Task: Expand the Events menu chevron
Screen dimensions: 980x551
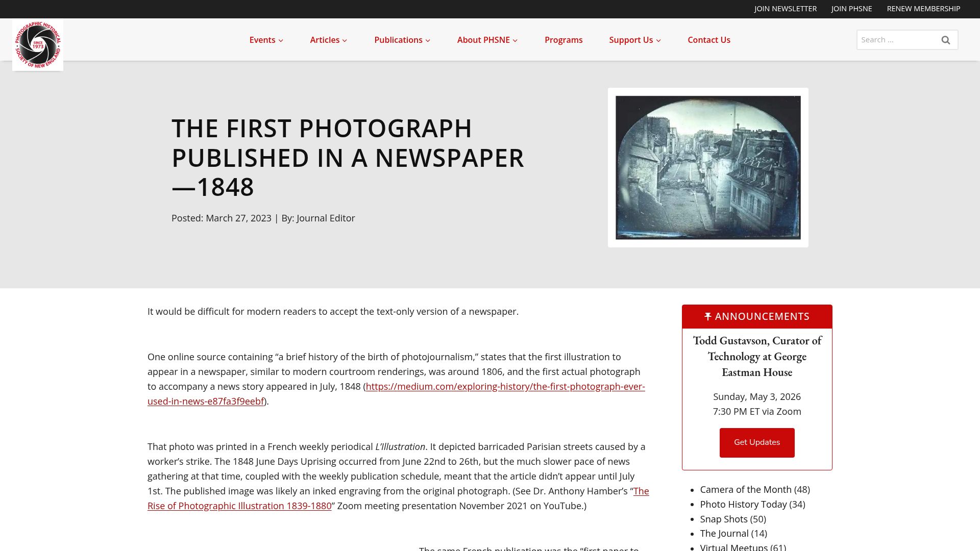Action: click(281, 40)
